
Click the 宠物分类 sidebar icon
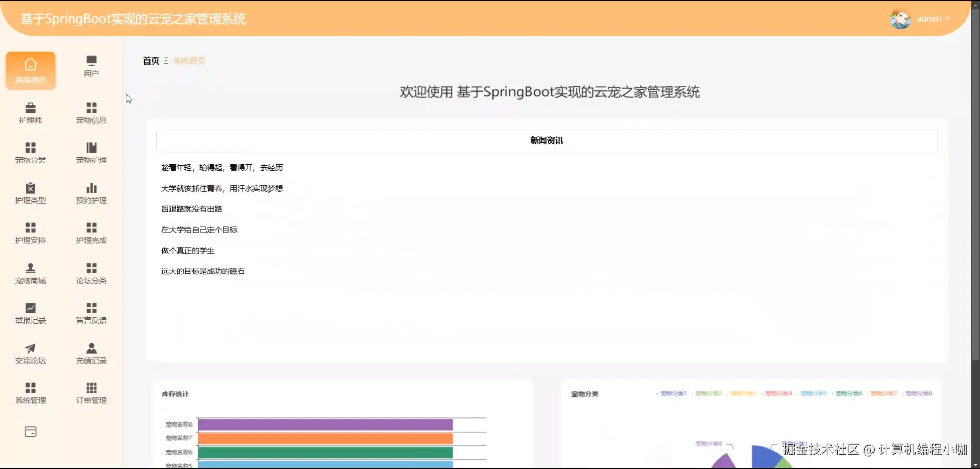30,152
